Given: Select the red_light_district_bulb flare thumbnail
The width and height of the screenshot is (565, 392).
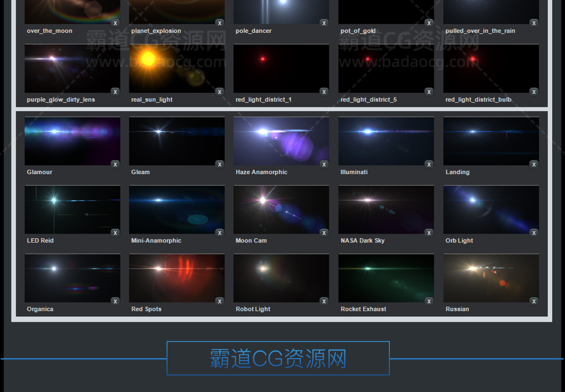Looking at the screenshot, I should click(491, 68).
